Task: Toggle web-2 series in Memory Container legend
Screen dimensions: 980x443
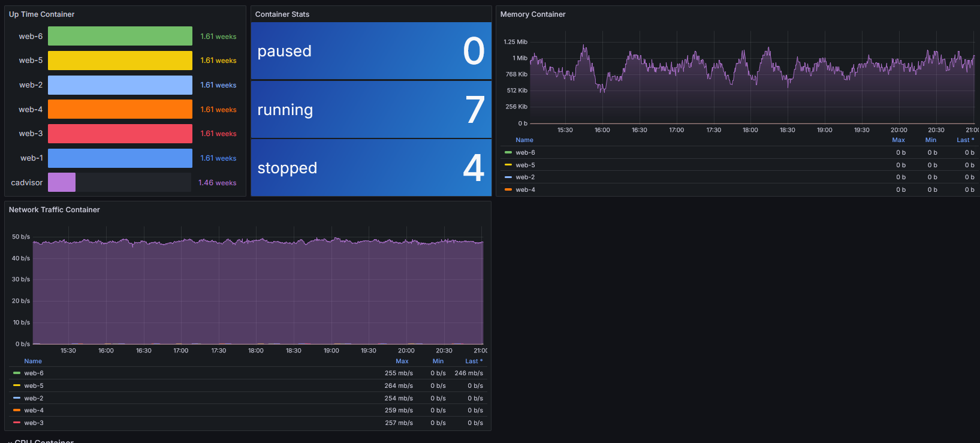Action: pos(525,177)
